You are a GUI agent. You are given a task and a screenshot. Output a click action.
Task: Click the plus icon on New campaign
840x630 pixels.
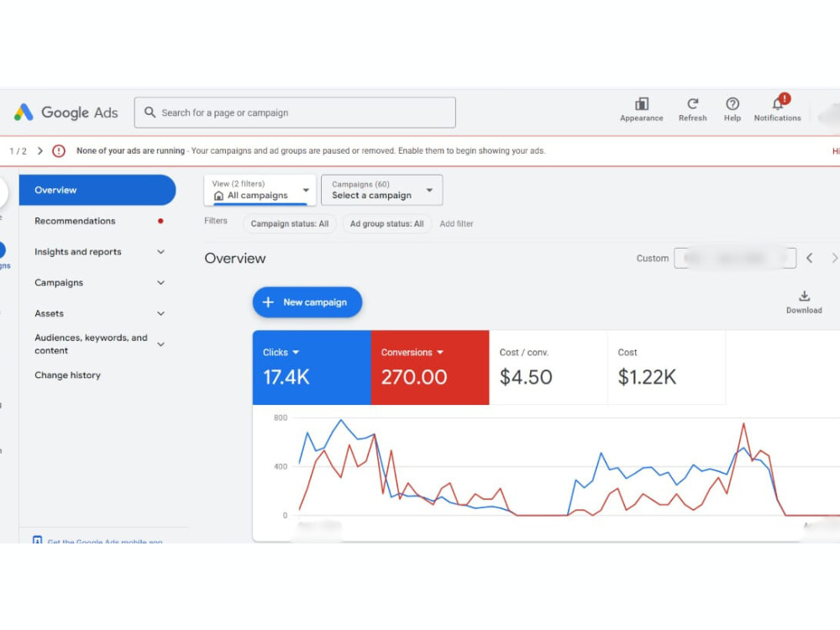(268, 302)
